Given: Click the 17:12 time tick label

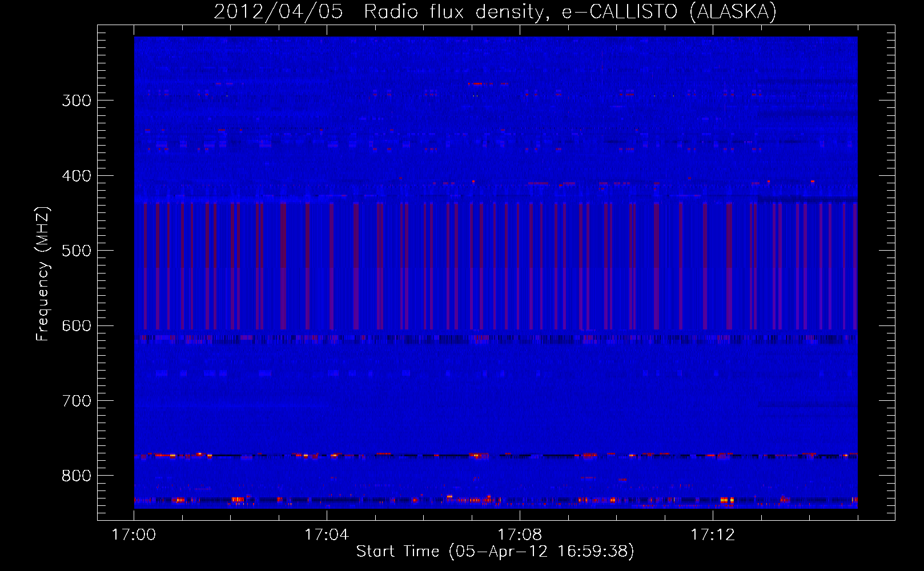Looking at the screenshot, I should [713, 535].
